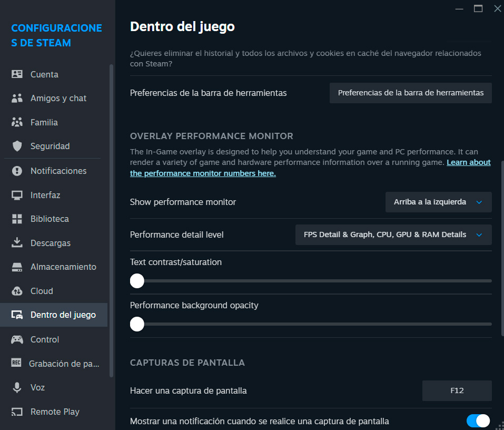Screen dimensions: 504x430
Task: Select the Cloud settings icon
Action: [16, 290]
